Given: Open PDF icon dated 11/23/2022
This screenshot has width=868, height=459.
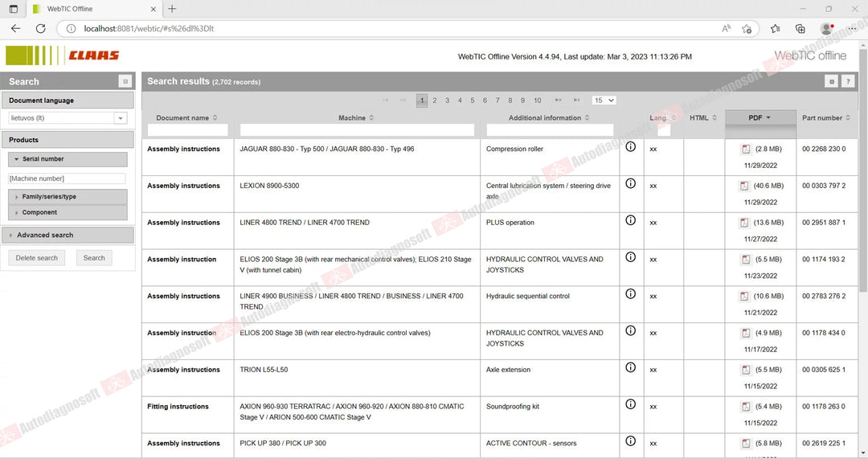Looking at the screenshot, I should tap(746, 260).
